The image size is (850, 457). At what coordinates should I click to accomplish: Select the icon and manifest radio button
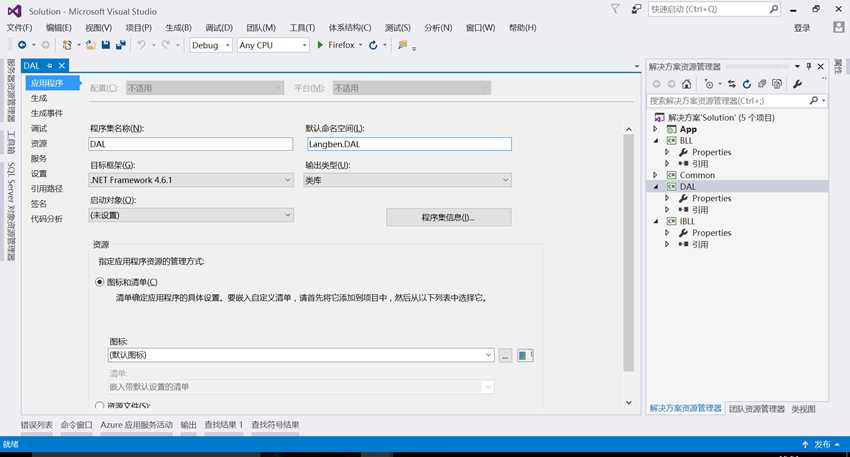click(100, 282)
